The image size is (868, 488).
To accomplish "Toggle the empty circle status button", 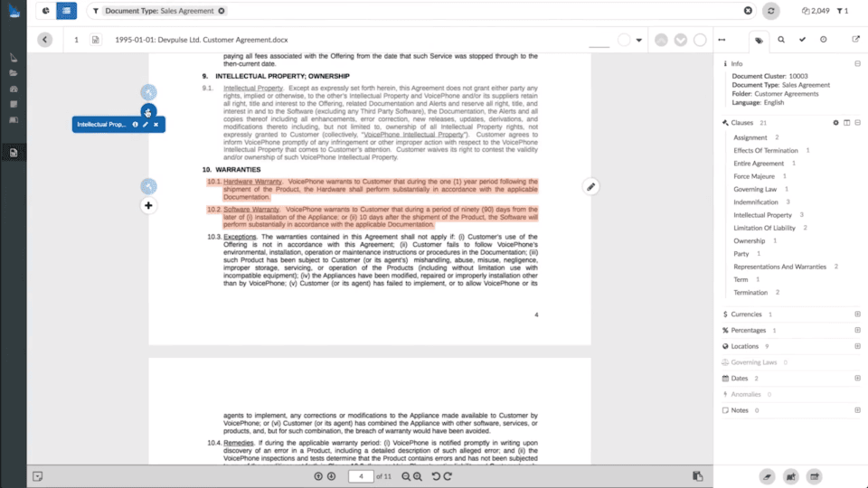I will pyautogui.click(x=700, y=40).
